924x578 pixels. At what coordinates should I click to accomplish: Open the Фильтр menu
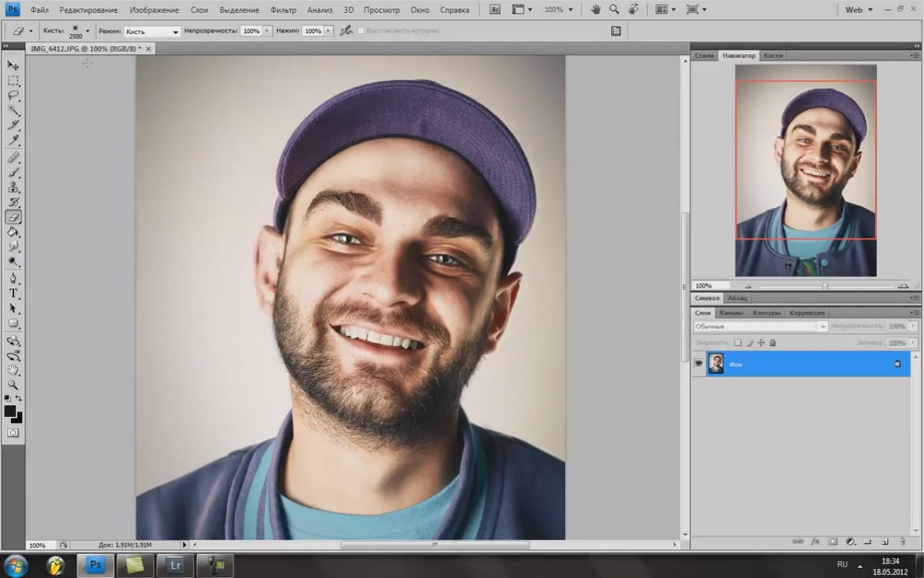pos(283,10)
